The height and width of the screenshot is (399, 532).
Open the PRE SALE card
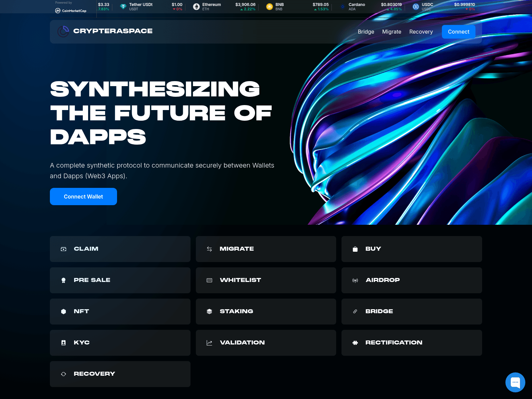[120, 280]
